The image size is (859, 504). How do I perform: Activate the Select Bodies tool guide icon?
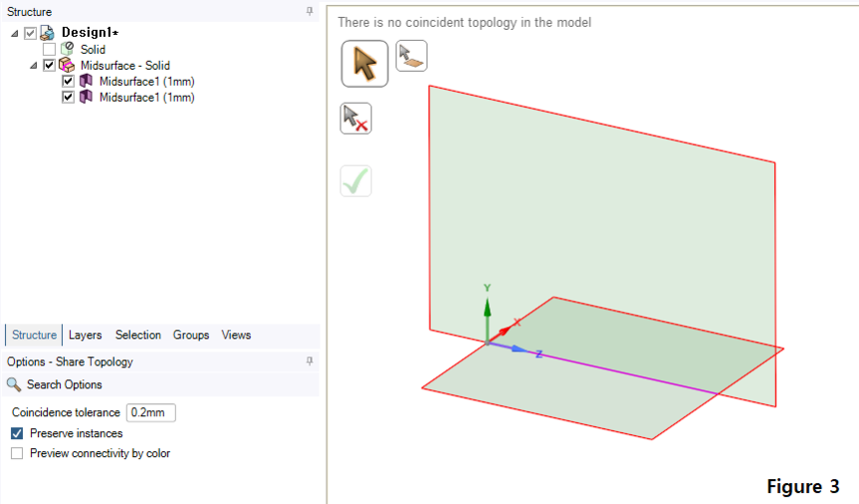[x=412, y=56]
